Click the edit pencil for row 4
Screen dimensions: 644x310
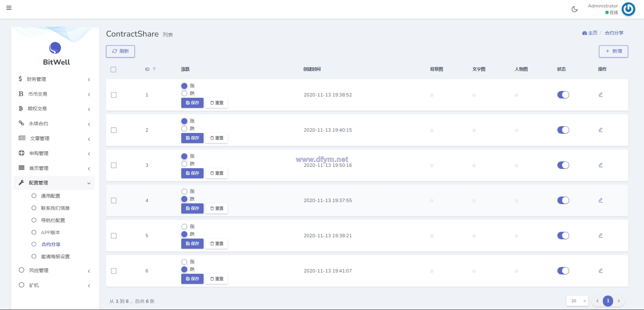[x=601, y=200]
